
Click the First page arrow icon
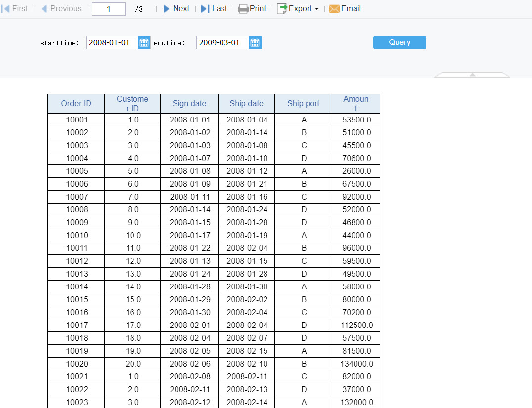[5, 9]
